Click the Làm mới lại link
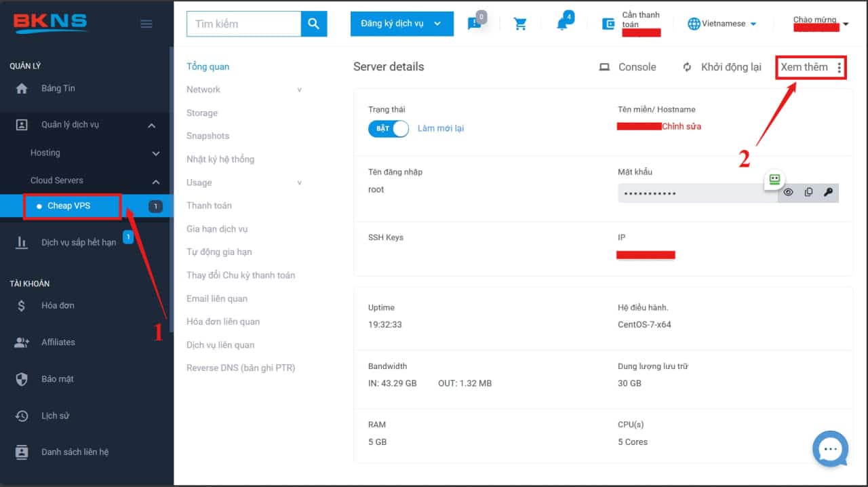 click(441, 128)
